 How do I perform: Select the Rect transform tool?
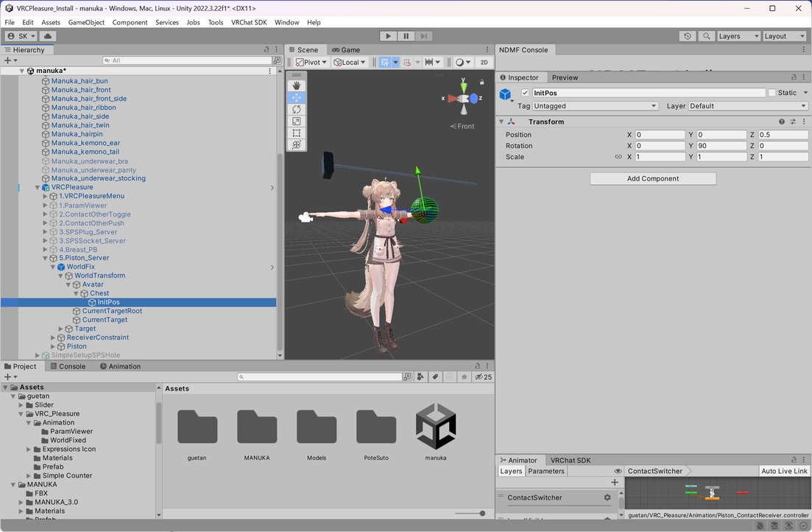click(296, 133)
